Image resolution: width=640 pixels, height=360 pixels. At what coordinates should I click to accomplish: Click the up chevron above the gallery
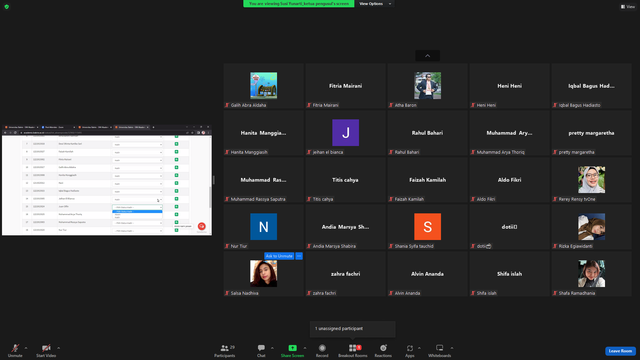(x=427, y=56)
